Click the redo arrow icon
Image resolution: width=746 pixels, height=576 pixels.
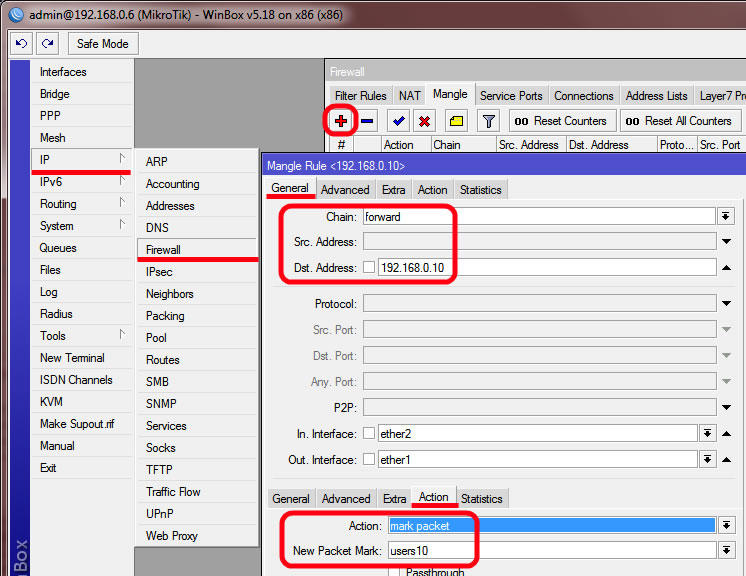47,44
